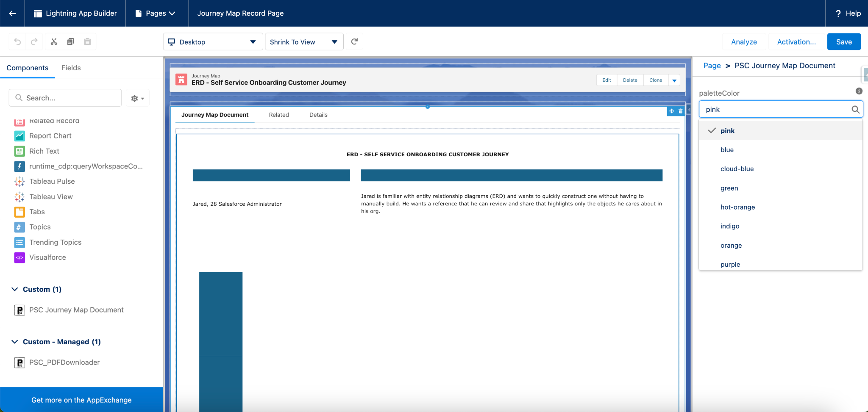Viewport: 868px width, 412px height.
Task: Select the Topics hashtag icon
Action: (x=19, y=227)
